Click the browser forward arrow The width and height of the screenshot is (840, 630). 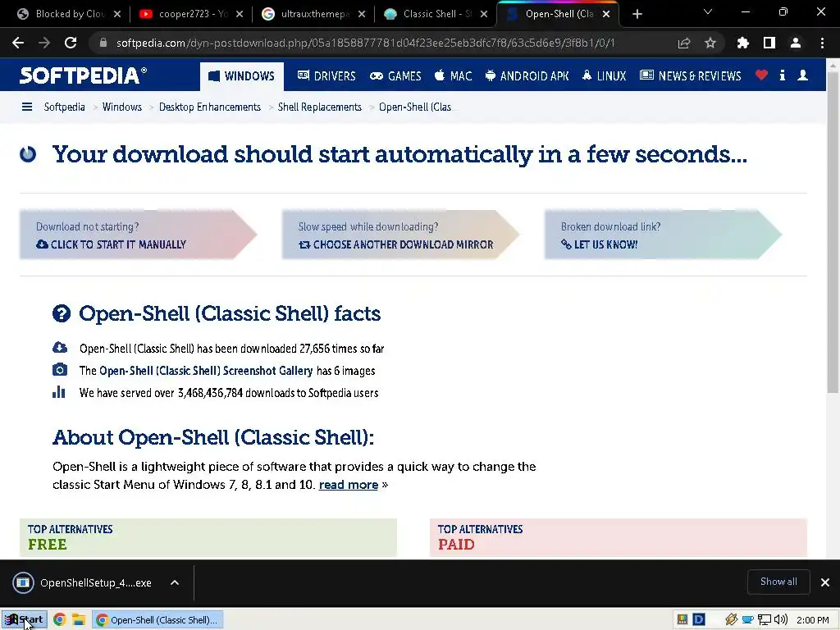tap(44, 43)
